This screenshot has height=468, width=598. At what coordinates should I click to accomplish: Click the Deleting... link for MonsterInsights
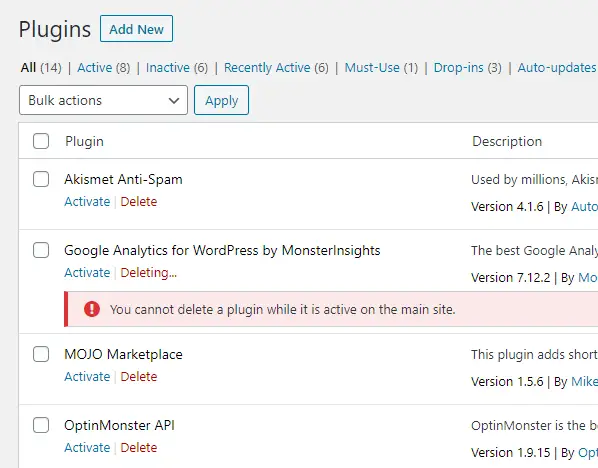pos(149,272)
